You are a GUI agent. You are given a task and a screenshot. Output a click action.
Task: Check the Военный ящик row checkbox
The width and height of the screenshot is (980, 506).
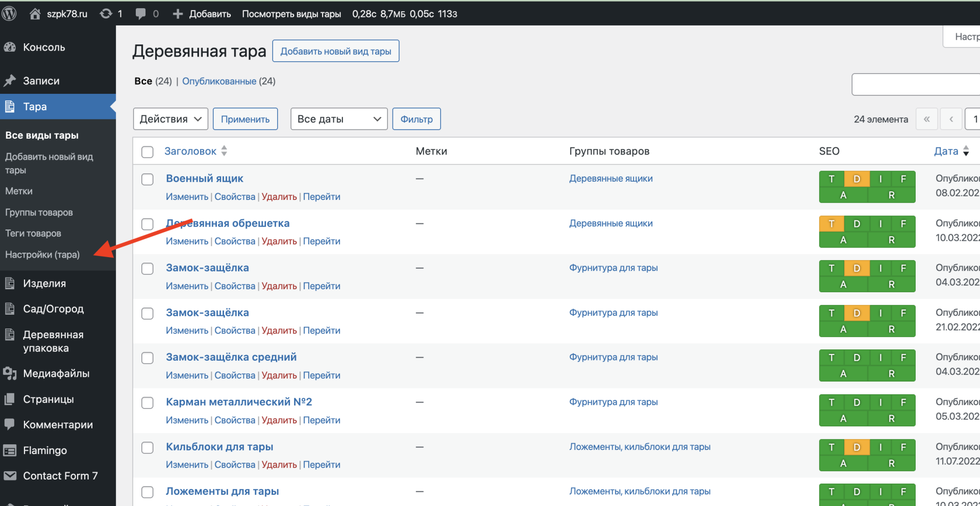148,179
